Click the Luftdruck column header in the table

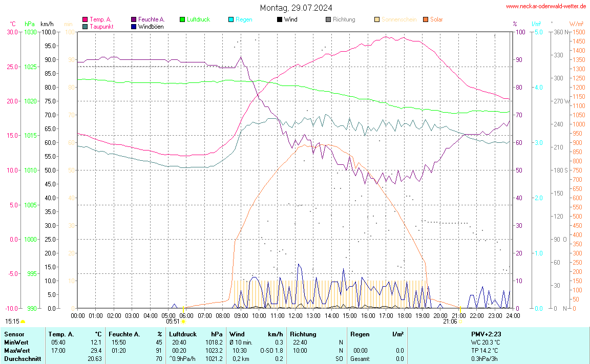[x=183, y=334]
